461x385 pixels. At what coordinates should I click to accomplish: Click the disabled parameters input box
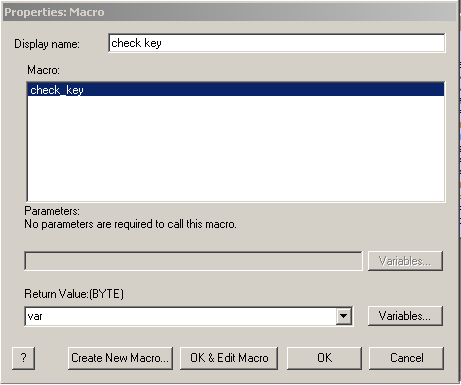[x=193, y=261]
